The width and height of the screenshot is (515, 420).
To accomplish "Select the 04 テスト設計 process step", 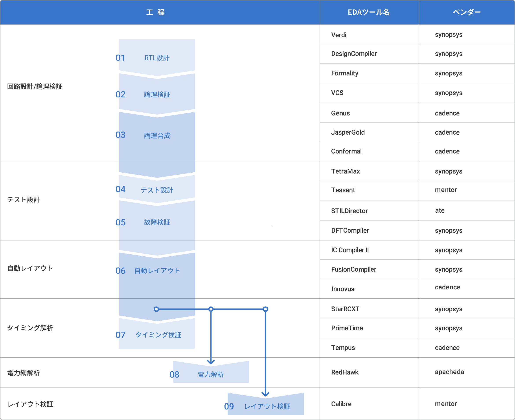I will point(156,190).
